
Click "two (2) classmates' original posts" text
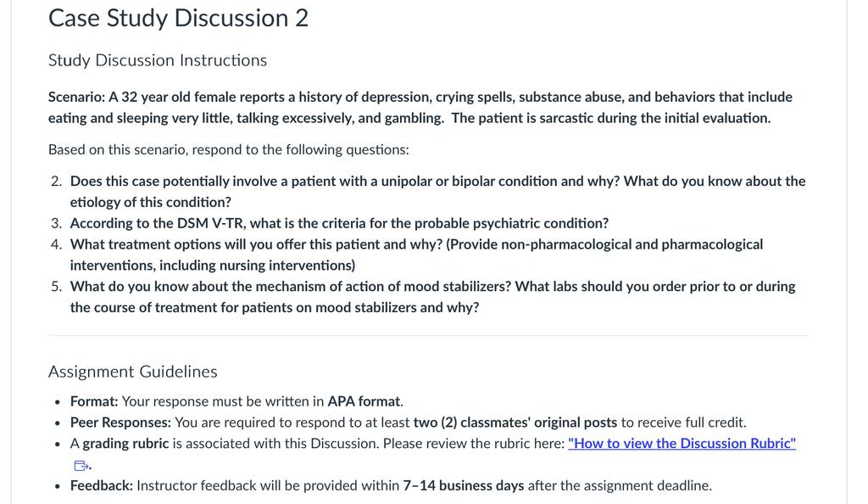(515, 423)
